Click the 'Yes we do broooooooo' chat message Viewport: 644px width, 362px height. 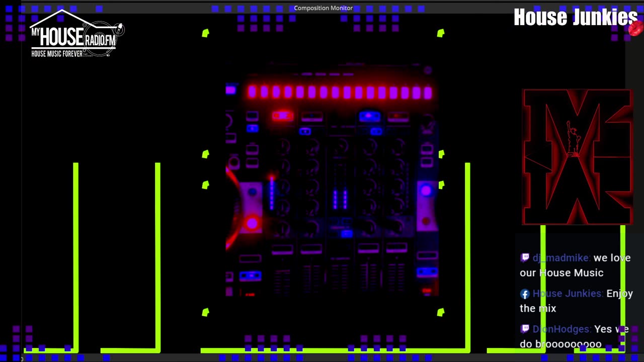[574, 336]
